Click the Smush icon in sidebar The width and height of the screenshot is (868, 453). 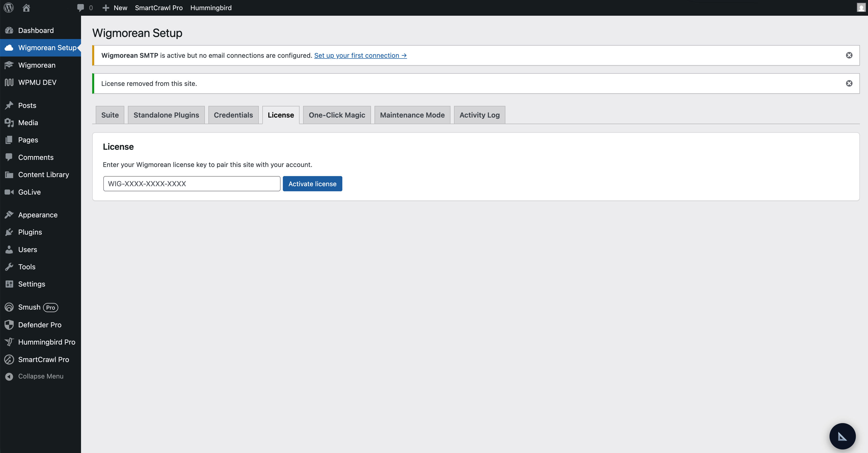[x=9, y=307]
